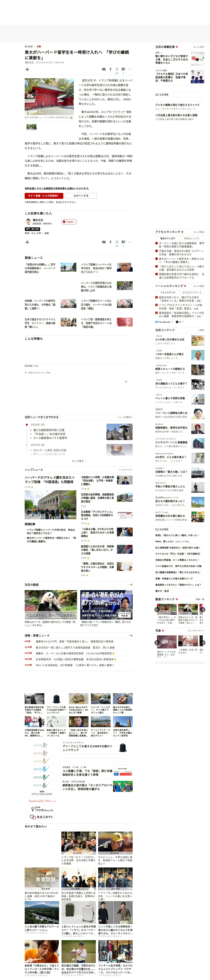The image size is (210, 980).
Task: Click 動画一覧 link in 動画ランキング
Action: [x=200, y=599]
